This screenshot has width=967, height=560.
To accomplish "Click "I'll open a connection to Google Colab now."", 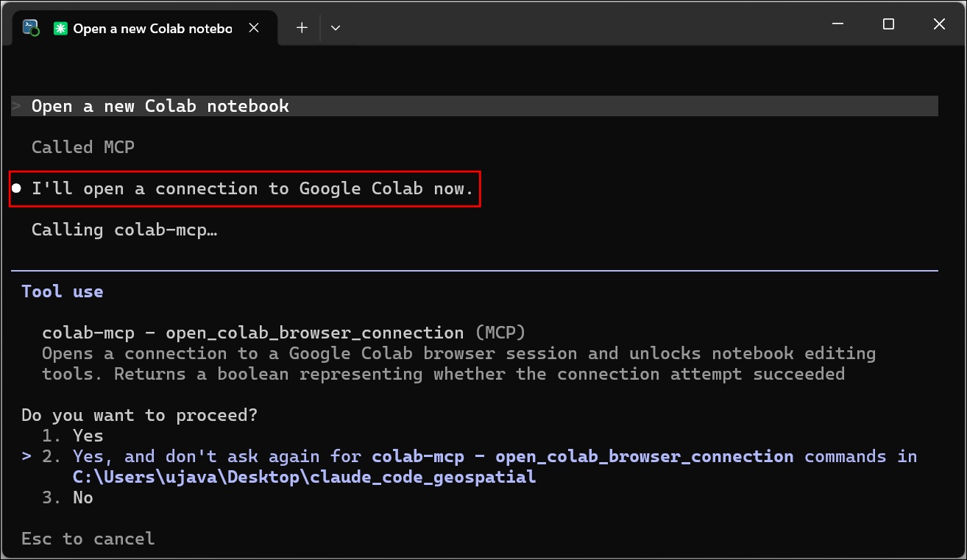I will click(252, 188).
